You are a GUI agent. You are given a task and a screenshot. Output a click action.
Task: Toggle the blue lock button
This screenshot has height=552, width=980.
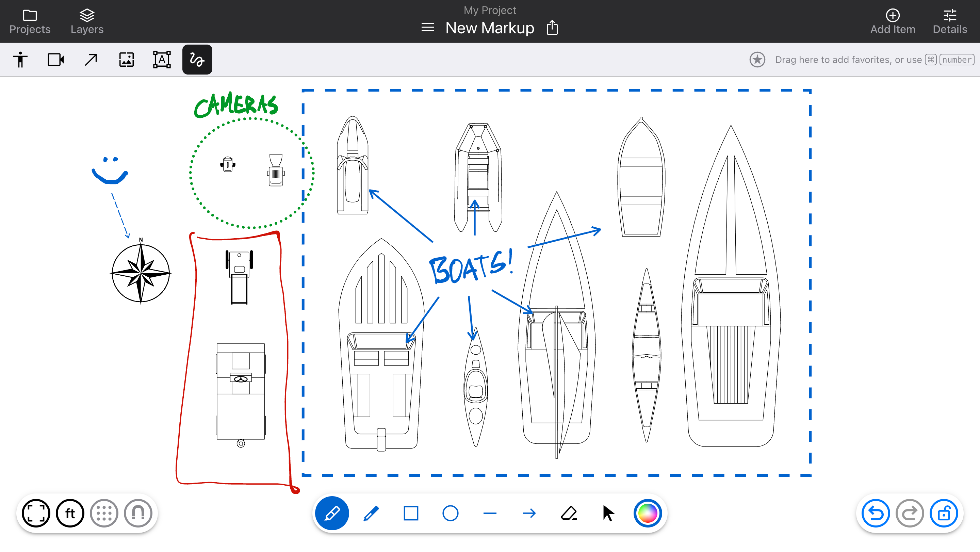[944, 513]
